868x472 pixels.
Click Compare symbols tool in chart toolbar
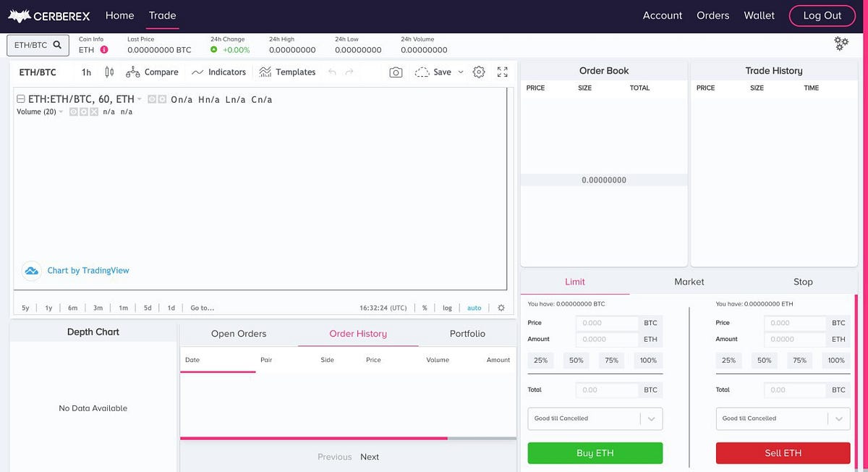point(152,72)
